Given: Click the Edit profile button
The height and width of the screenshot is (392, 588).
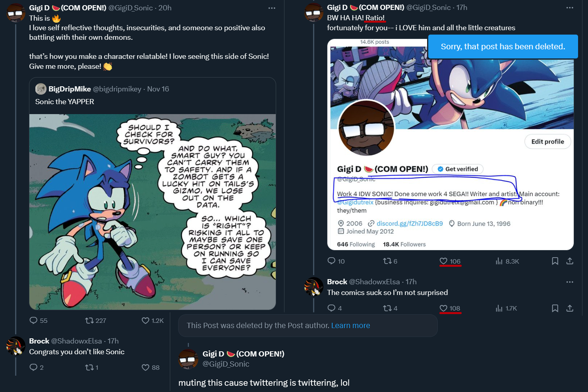Looking at the screenshot, I should pos(547,142).
